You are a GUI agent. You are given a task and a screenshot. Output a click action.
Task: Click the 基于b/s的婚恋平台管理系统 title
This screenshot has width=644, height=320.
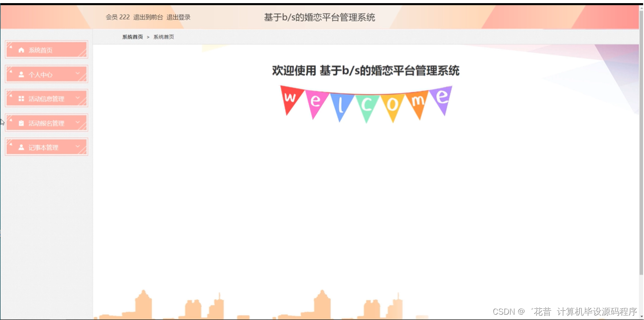320,17
